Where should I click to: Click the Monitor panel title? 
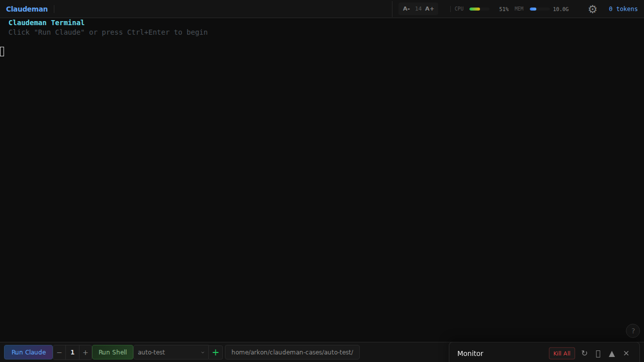tap(470, 353)
